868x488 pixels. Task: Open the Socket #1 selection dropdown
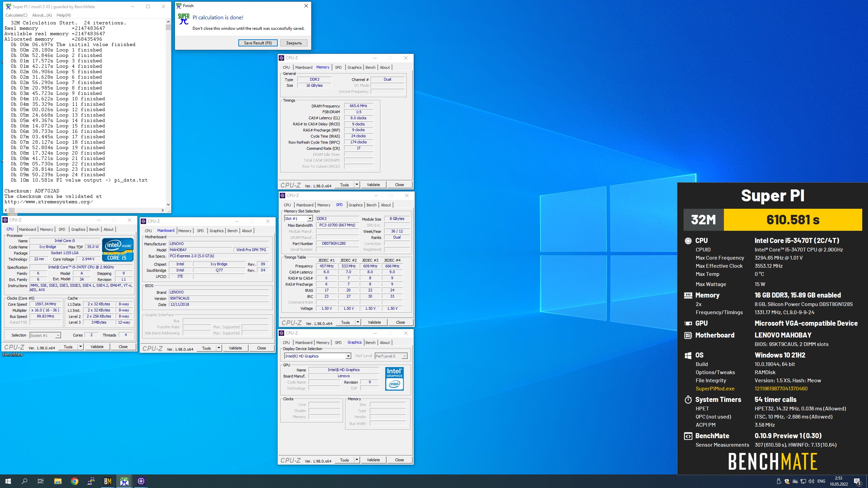click(58, 335)
